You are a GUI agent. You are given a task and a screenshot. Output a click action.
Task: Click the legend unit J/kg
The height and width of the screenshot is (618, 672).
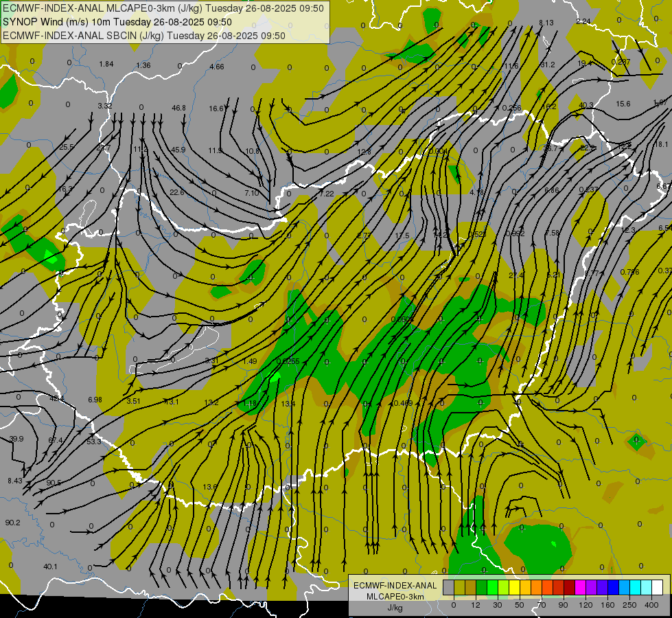pos(395,608)
